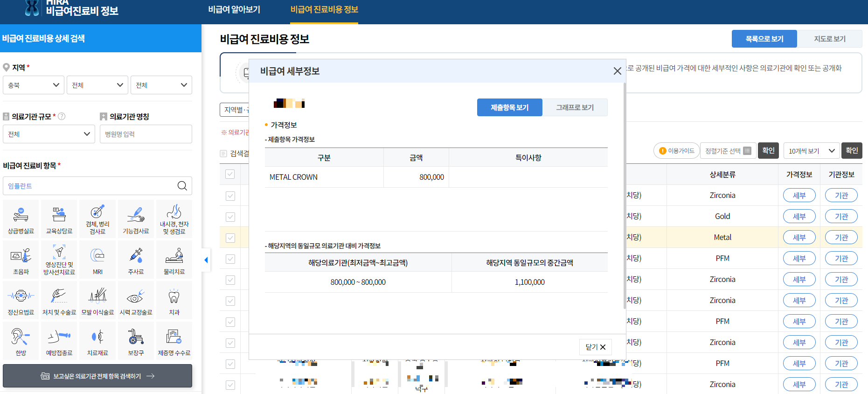Open the 의료기관 규모 help question icon
This screenshot has height=394, width=868.
(x=61, y=116)
